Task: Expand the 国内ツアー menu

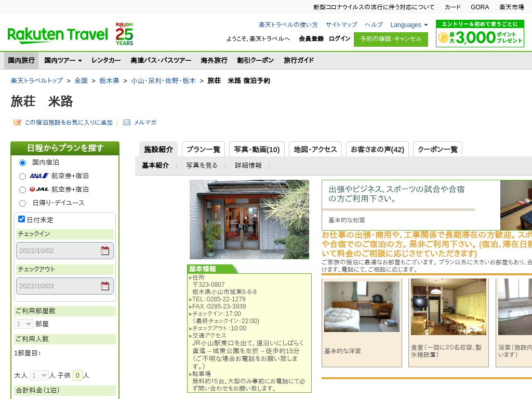Action: pyautogui.click(x=63, y=60)
